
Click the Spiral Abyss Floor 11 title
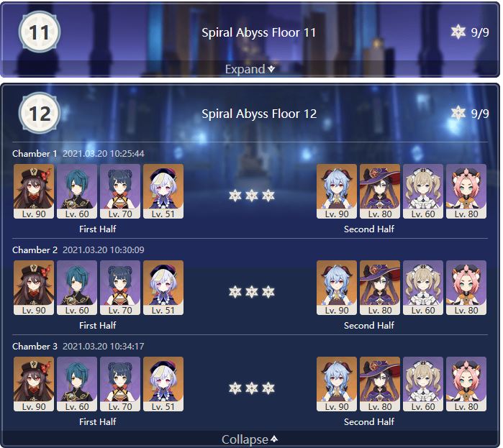coord(259,32)
